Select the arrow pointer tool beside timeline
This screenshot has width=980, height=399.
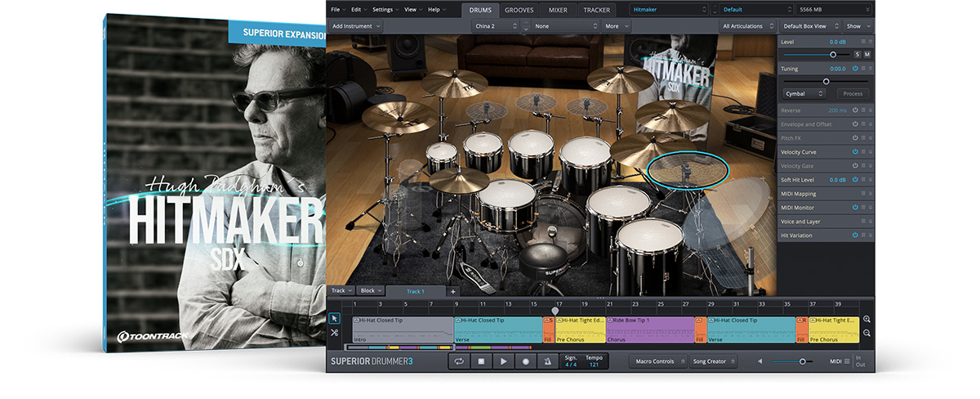(x=334, y=319)
